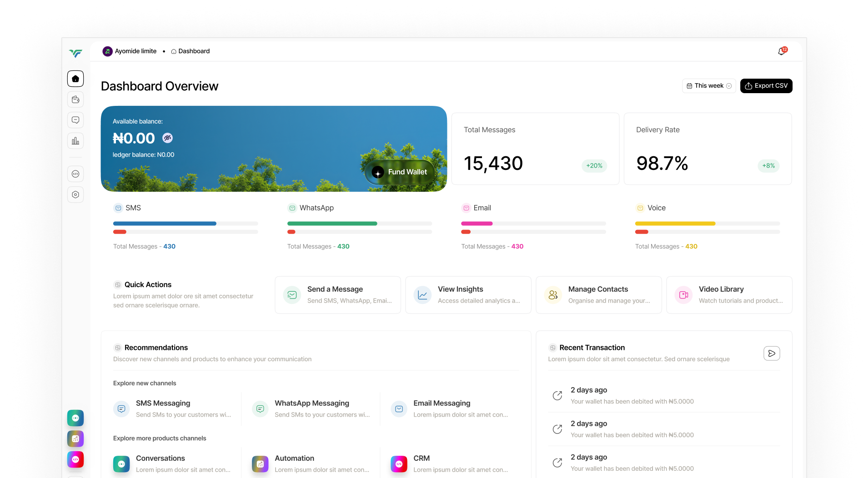Image resolution: width=868 pixels, height=478 pixels.
Task: Click the first 2 days ago transaction
Action: click(x=664, y=396)
